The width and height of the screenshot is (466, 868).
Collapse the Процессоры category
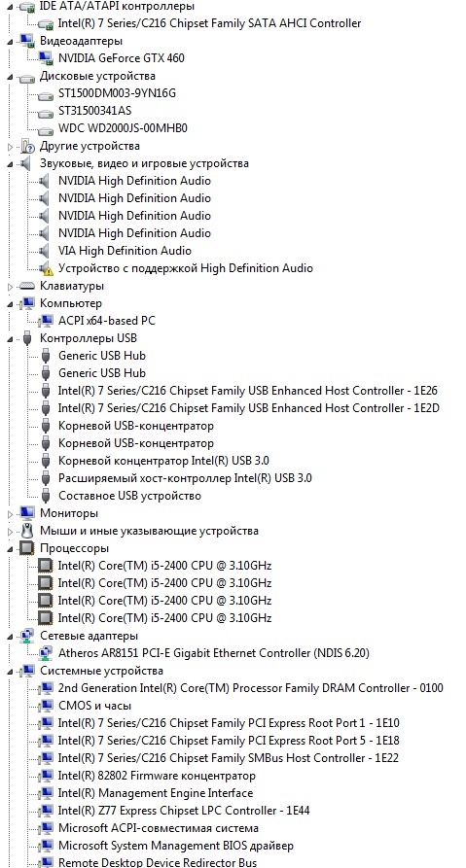coord(10,548)
